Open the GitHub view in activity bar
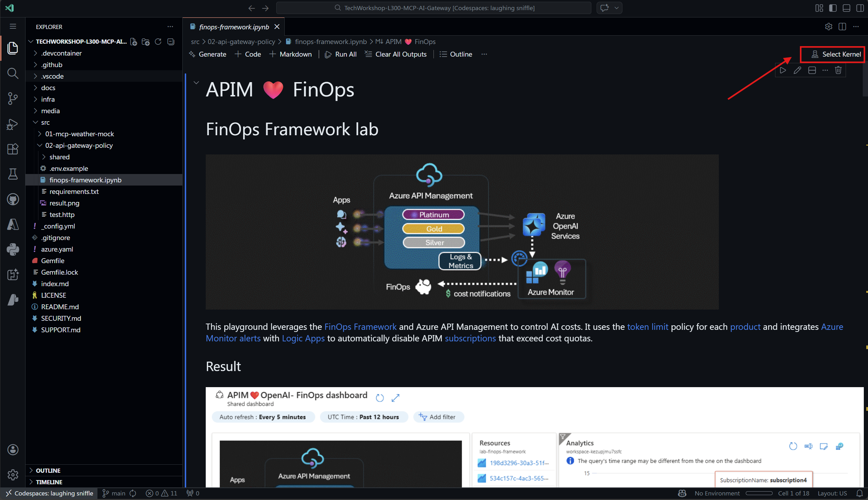This screenshot has height=500, width=868. click(x=13, y=199)
